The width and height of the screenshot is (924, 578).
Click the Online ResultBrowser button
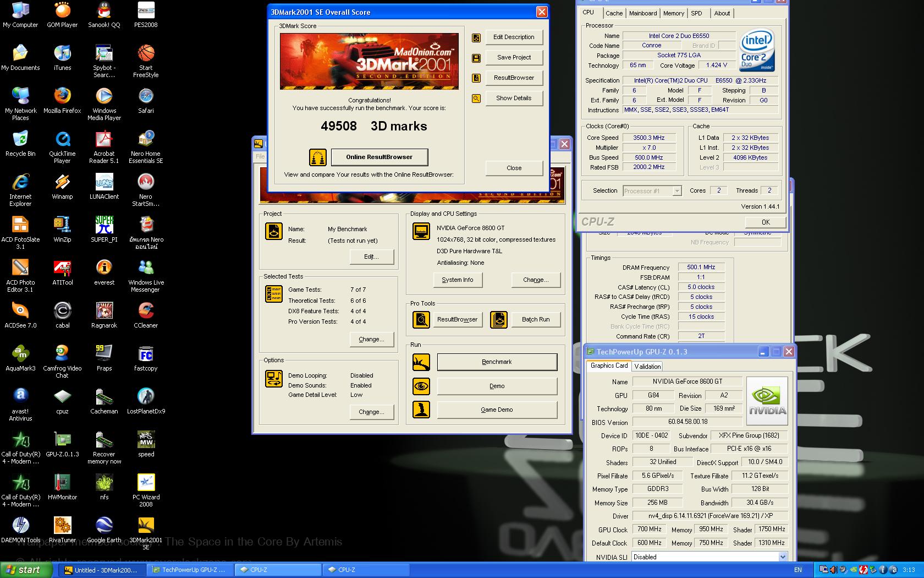[x=380, y=157]
